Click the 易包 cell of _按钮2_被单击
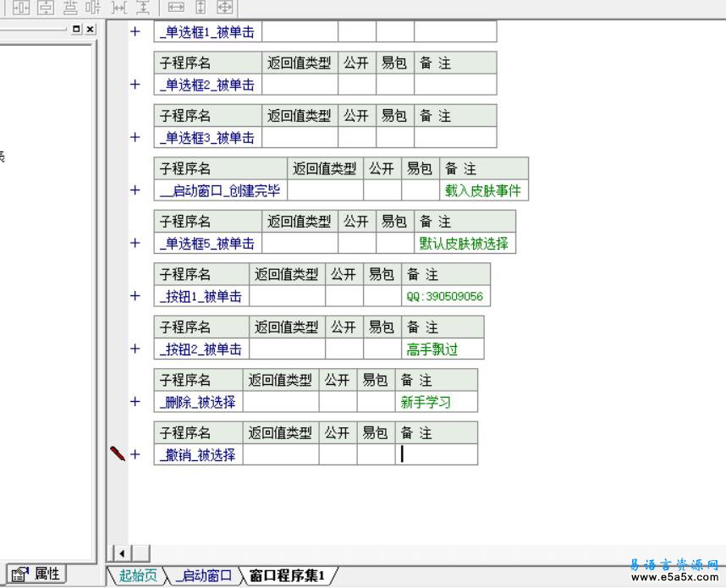Image resolution: width=726 pixels, height=588 pixels. 382,349
